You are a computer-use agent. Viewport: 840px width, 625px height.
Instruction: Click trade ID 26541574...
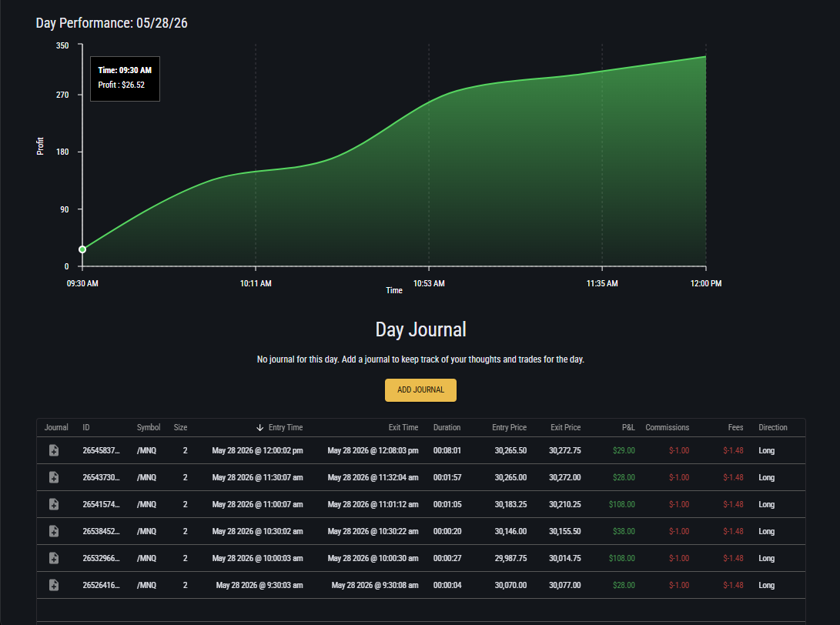click(102, 504)
